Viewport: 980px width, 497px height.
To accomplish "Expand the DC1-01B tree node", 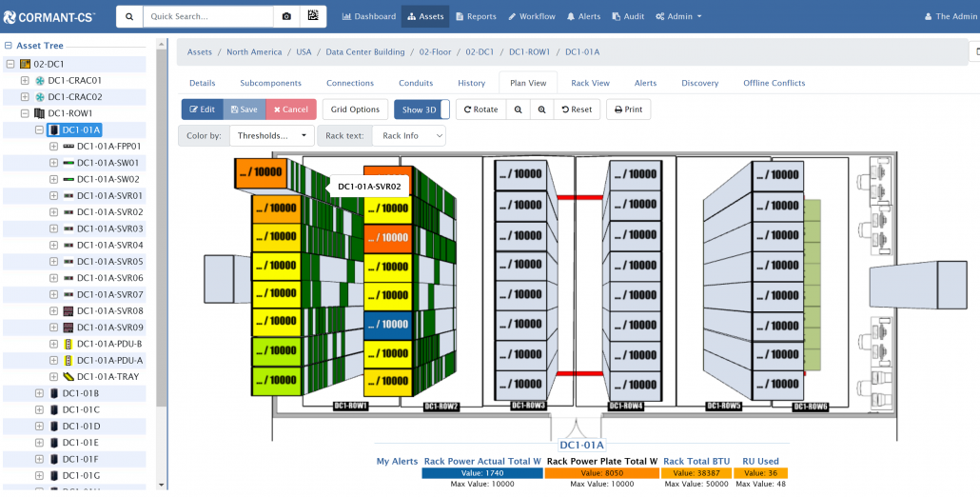I will pos(39,393).
